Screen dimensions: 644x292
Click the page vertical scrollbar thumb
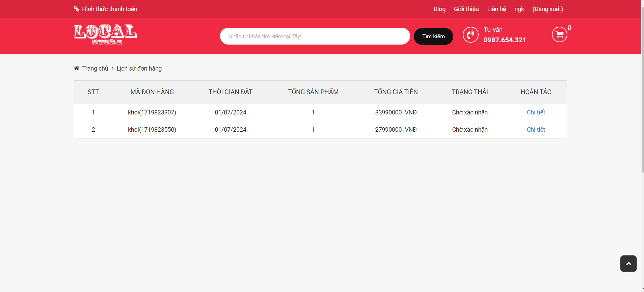click(x=642, y=89)
